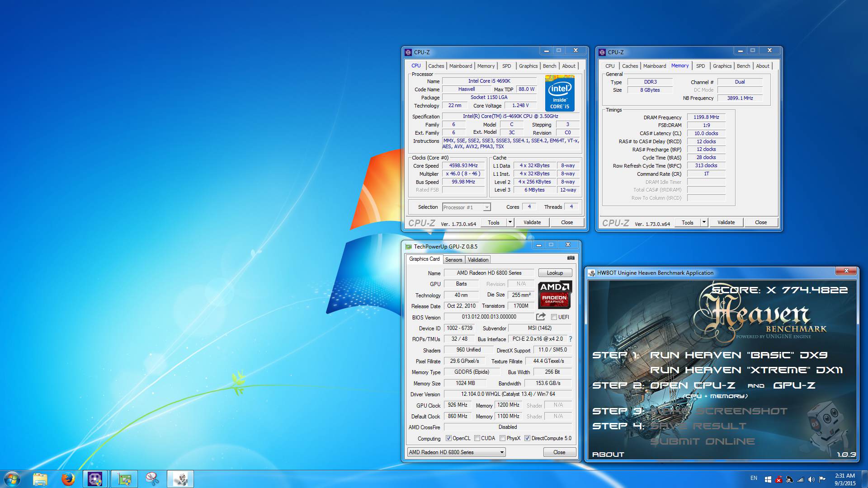This screenshot has width=868, height=488.
Task: Click the GPU-Z title bar icon
Action: click(409, 247)
